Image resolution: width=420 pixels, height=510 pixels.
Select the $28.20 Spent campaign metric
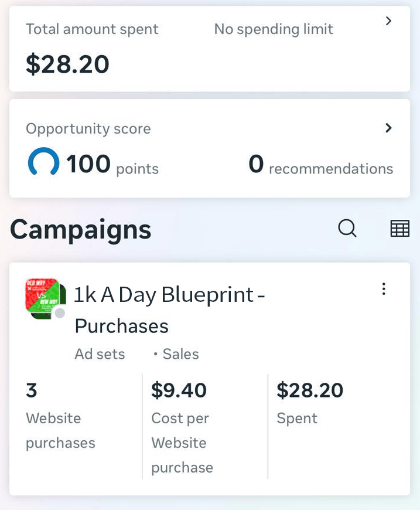(309, 403)
